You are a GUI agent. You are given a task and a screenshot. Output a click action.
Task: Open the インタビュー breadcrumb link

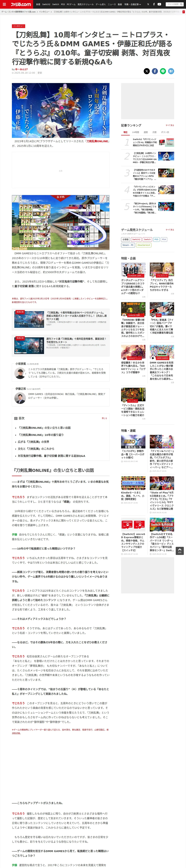44,12
